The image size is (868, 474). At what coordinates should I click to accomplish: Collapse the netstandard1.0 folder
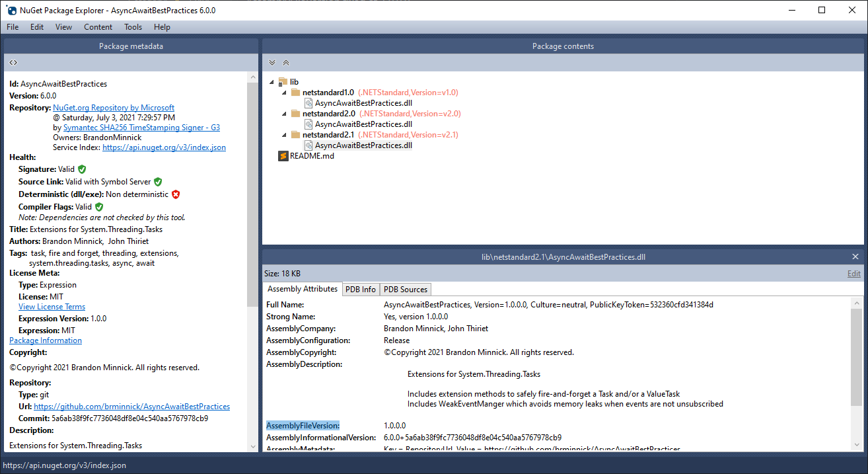285,93
